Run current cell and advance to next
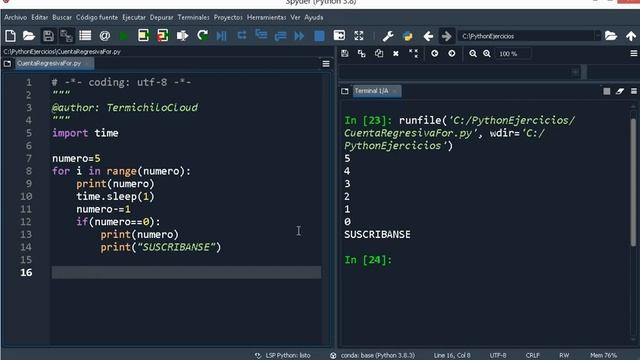The image size is (640, 360). (x=162, y=36)
